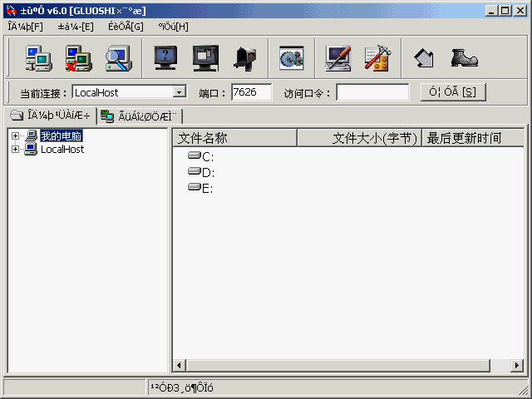Viewport: 532px width, 399px height.
Task: Click the add host computers icon
Action: [38, 58]
